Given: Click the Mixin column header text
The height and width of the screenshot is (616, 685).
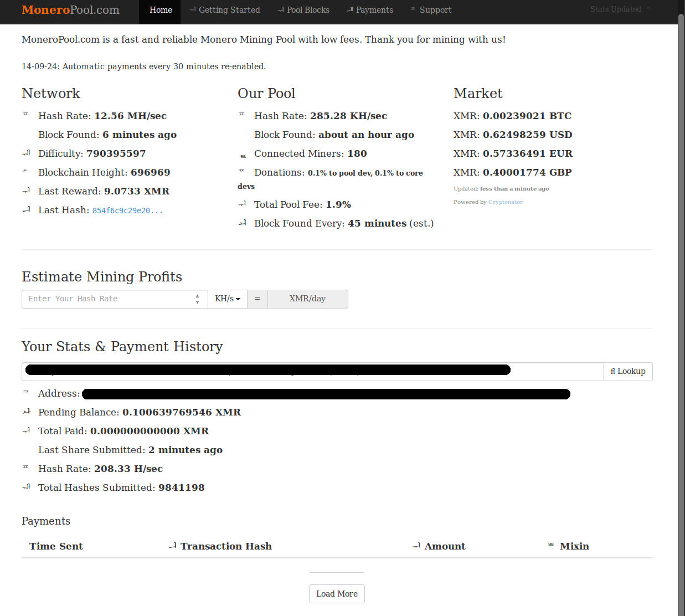Looking at the screenshot, I should (574, 546).
